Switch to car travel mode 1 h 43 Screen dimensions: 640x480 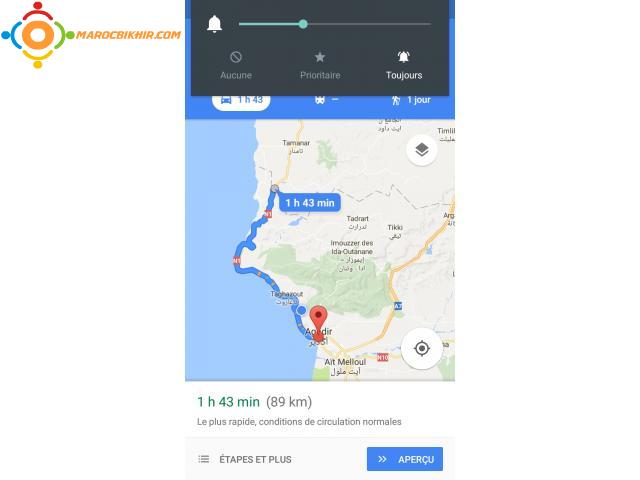coord(241,100)
